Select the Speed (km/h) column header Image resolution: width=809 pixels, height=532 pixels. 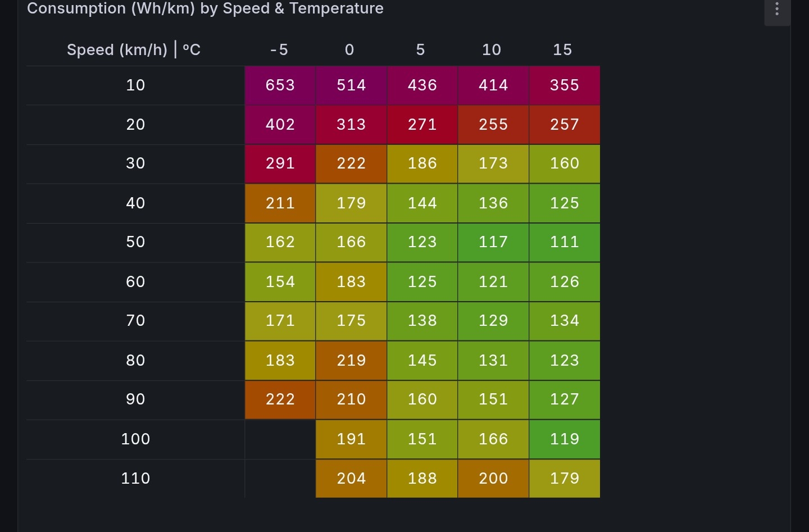coord(134,49)
